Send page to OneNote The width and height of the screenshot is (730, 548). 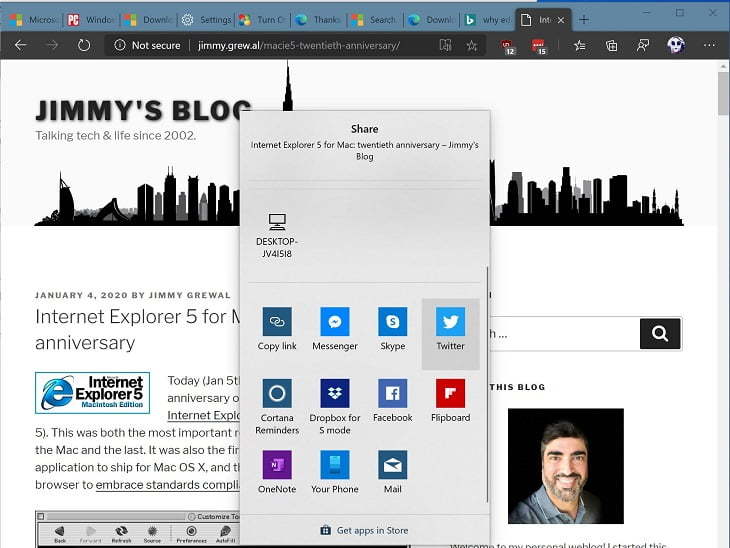tap(277, 472)
